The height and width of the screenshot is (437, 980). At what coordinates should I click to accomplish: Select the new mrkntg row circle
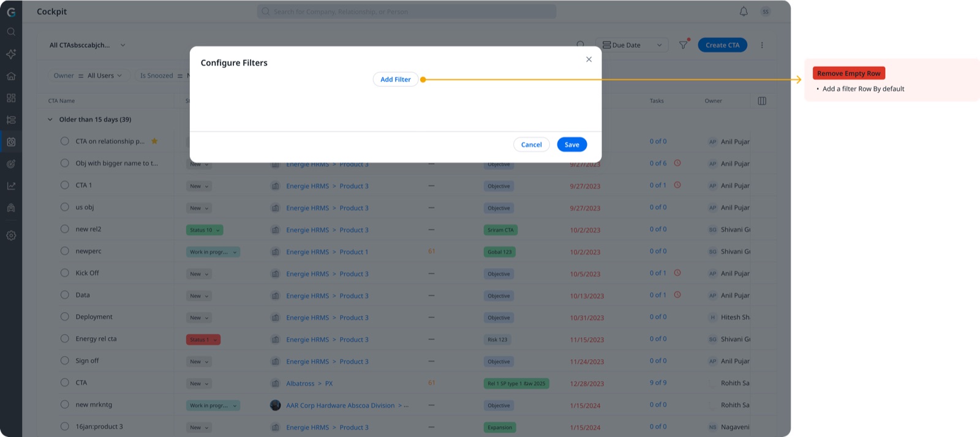pyautogui.click(x=64, y=405)
